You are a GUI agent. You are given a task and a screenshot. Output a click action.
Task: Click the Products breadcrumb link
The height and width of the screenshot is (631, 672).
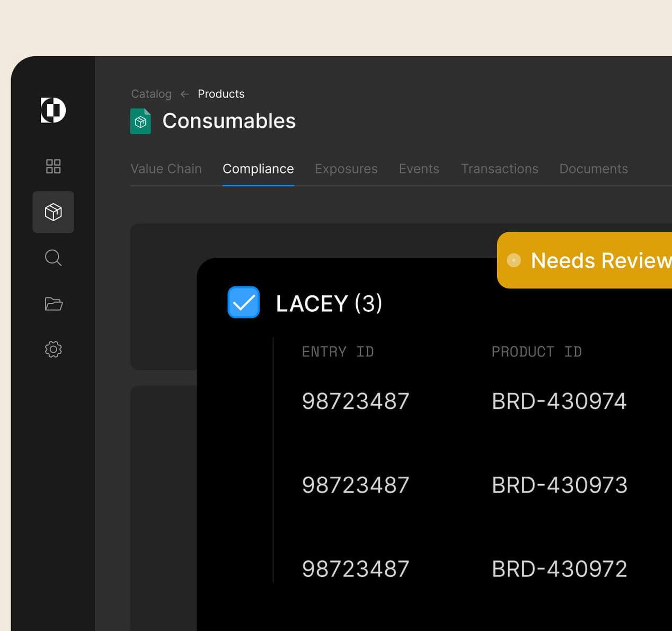pos(221,94)
